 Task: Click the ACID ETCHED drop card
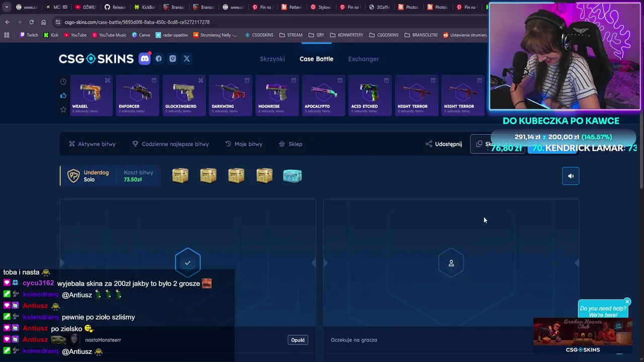(x=370, y=95)
